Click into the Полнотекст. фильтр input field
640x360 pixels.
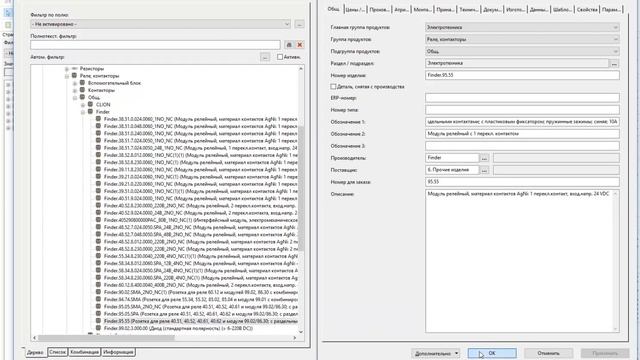tap(155, 45)
